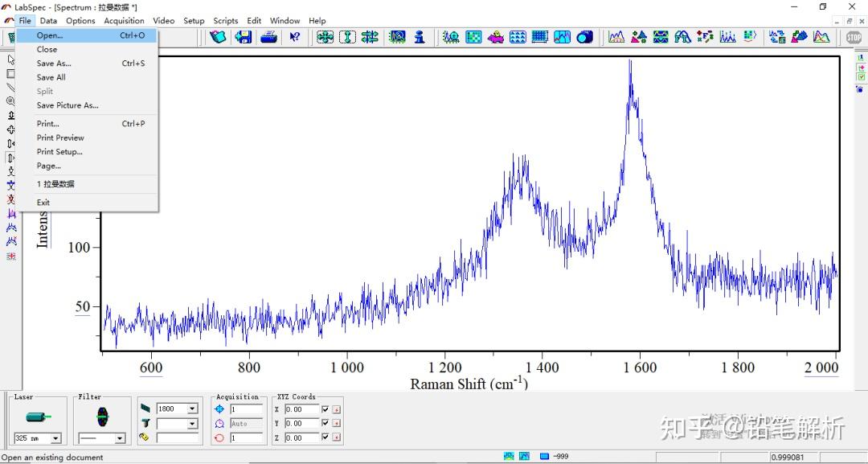
Task: Open the Laser wavelength 325 nm dropdown
Action: (55, 438)
